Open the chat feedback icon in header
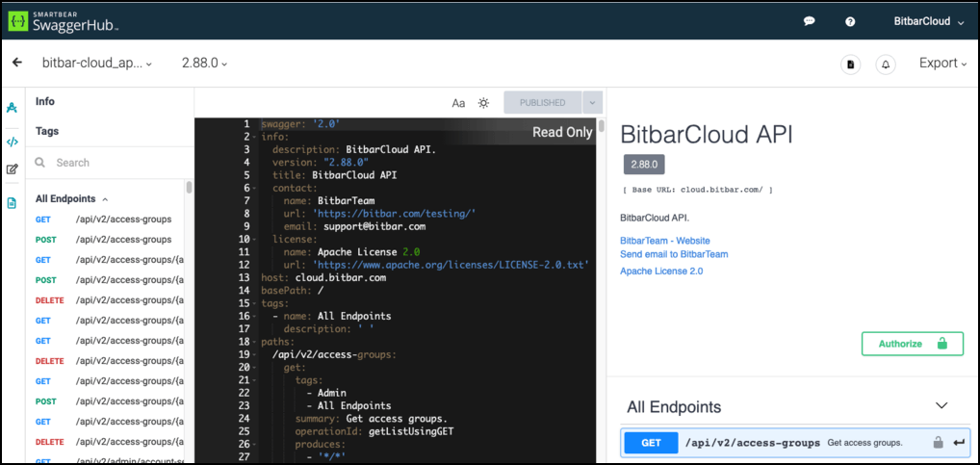980x465 pixels. (x=810, y=21)
